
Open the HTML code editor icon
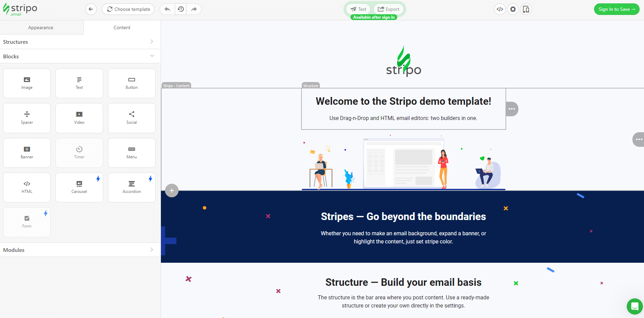pyautogui.click(x=500, y=9)
